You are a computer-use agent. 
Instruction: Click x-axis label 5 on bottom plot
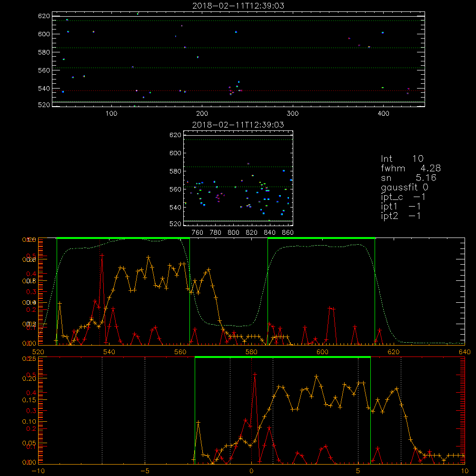pos(358,471)
